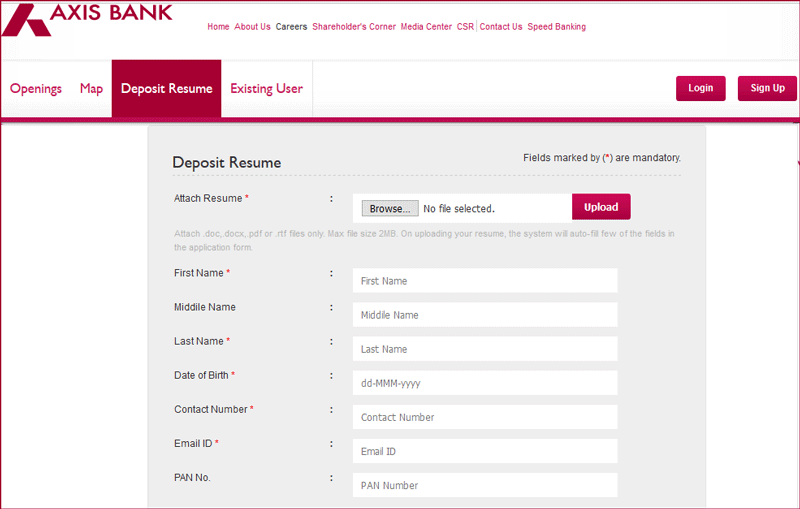The image size is (800, 509).
Task: Select the Deposit Resume tab
Action: 166,89
